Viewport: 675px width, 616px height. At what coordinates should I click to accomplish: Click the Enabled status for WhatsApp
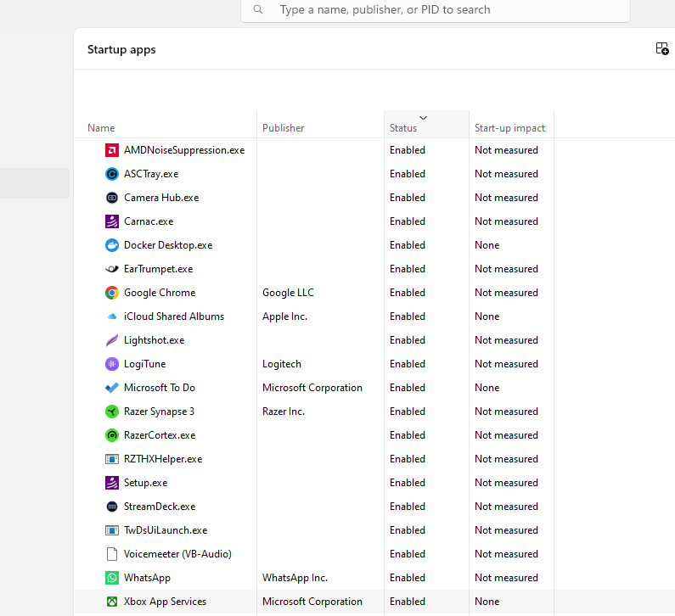click(408, 578)
